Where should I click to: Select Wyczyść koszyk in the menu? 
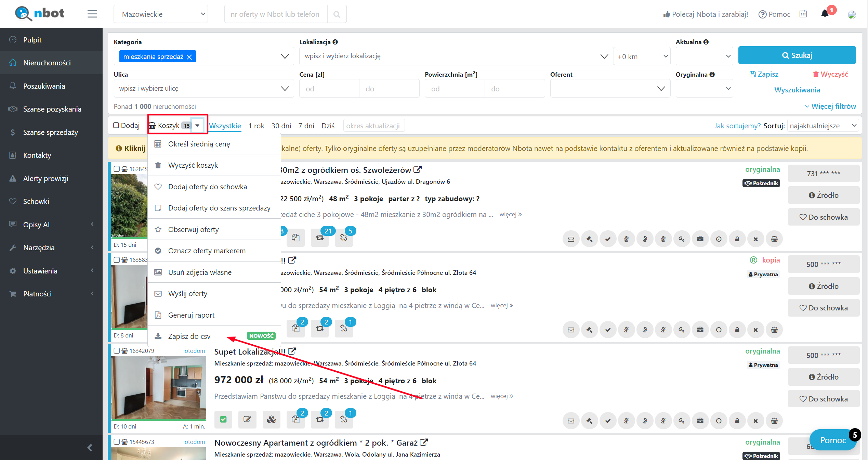tap(214, 165)
